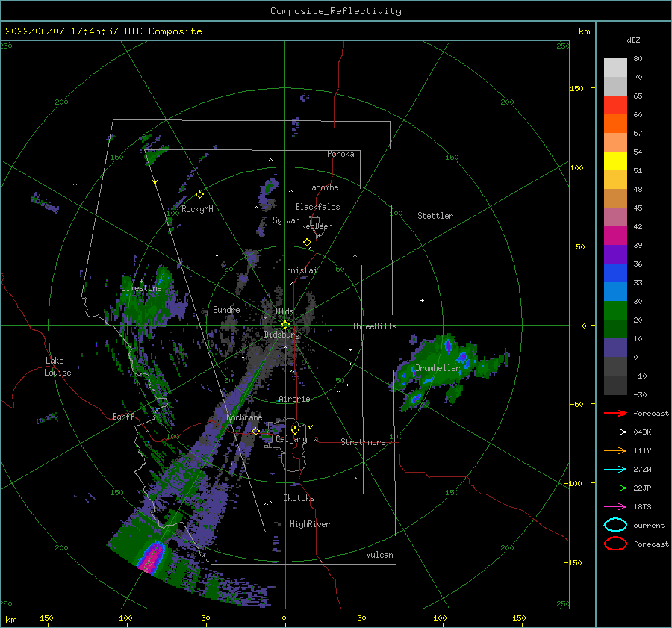
Task: Click the Blackfalds label
Action: [317, 207]
